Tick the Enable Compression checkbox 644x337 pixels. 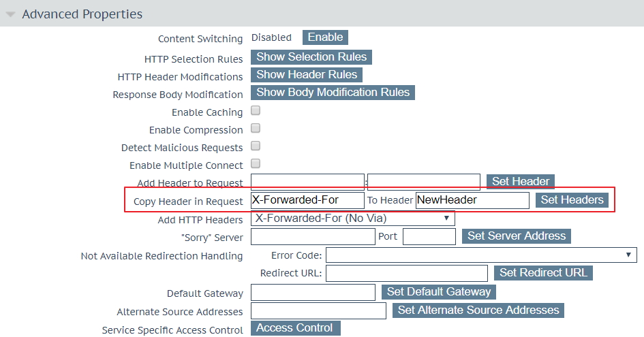[x=256, y=128]
